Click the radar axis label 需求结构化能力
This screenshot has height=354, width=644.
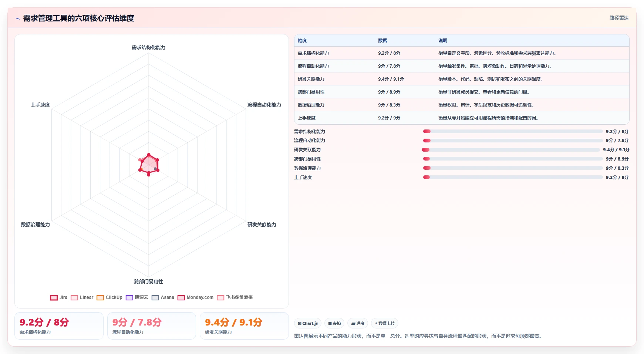click(149, 48)
